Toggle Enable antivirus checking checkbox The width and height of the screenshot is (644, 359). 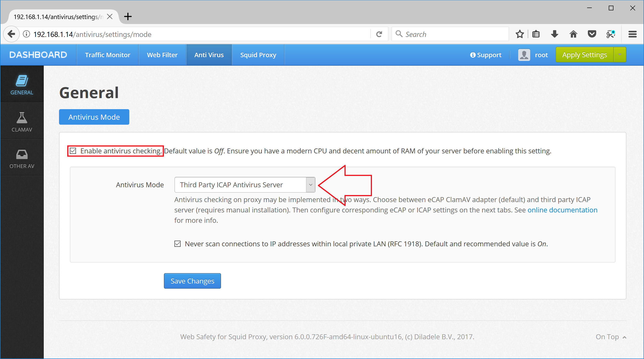[x=73, y=151]
